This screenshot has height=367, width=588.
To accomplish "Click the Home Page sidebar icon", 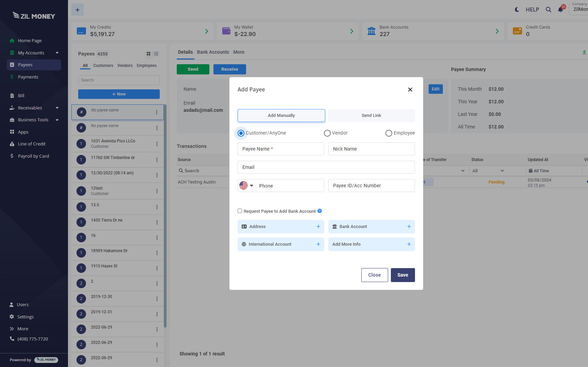I will coord(12,40).
